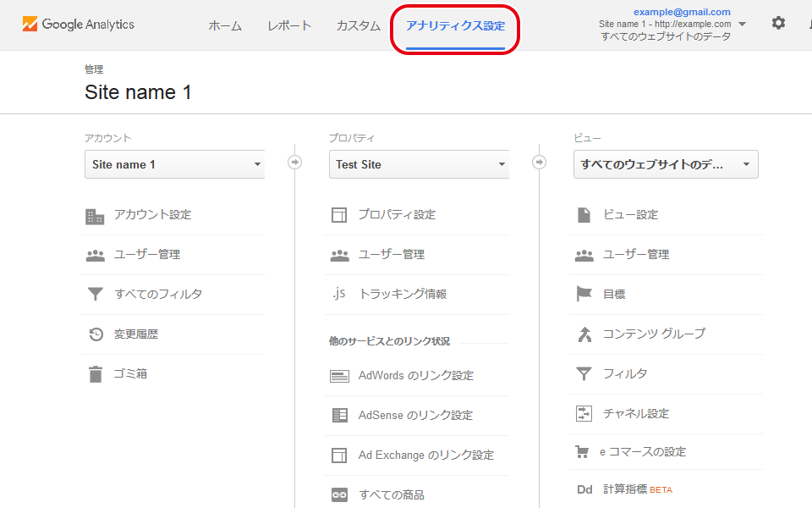Open ユーザー管理 under アカウント
The width and height of the screenshot is (812, 508).
[147, 255]
